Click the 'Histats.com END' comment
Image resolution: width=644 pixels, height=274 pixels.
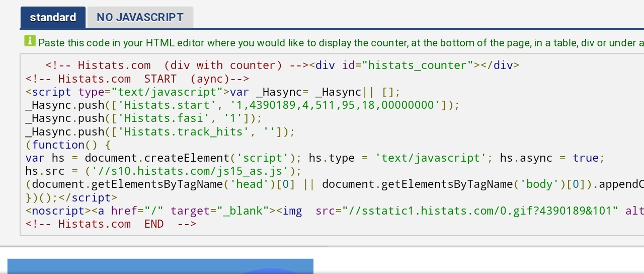[x=111, y=224]
